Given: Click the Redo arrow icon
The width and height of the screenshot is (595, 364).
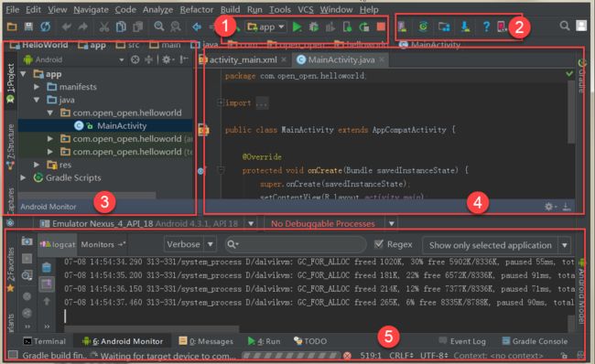Looking at the screenshot, I should 82,27.
